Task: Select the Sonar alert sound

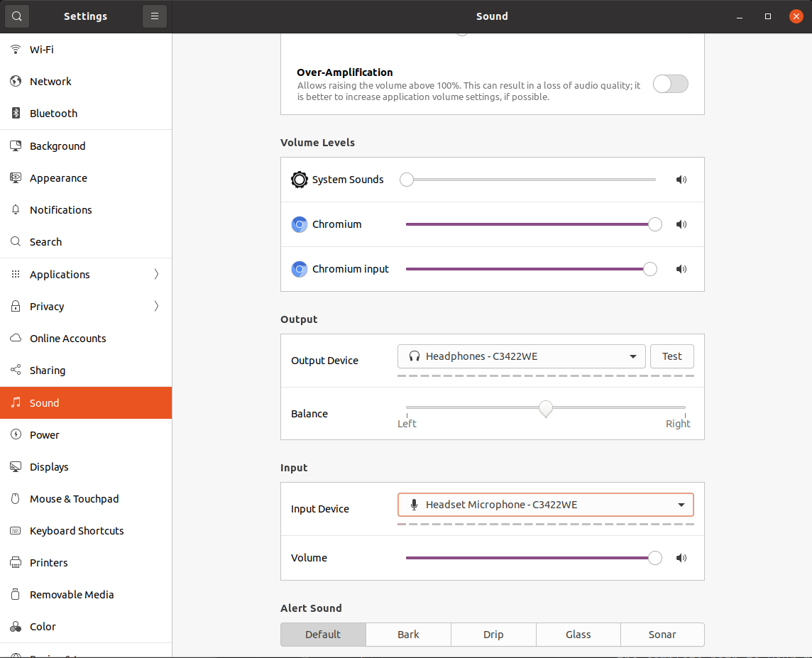Action: [662, 634]
